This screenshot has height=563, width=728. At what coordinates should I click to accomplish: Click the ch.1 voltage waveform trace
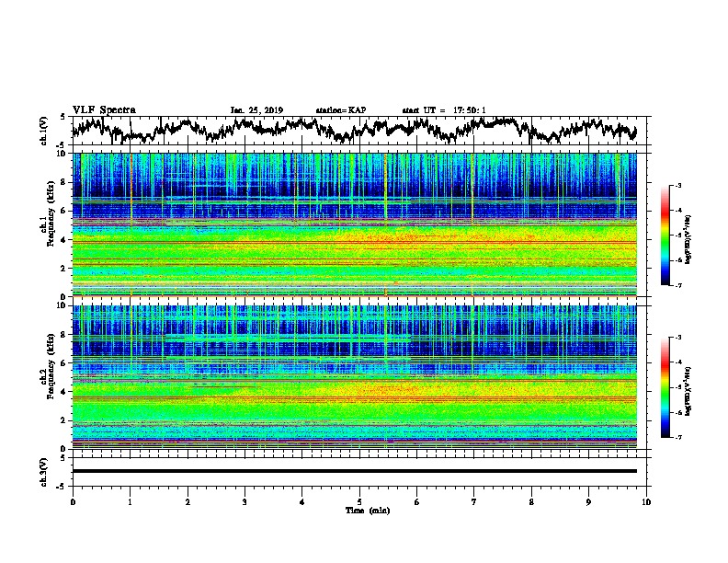click(354, 130)
